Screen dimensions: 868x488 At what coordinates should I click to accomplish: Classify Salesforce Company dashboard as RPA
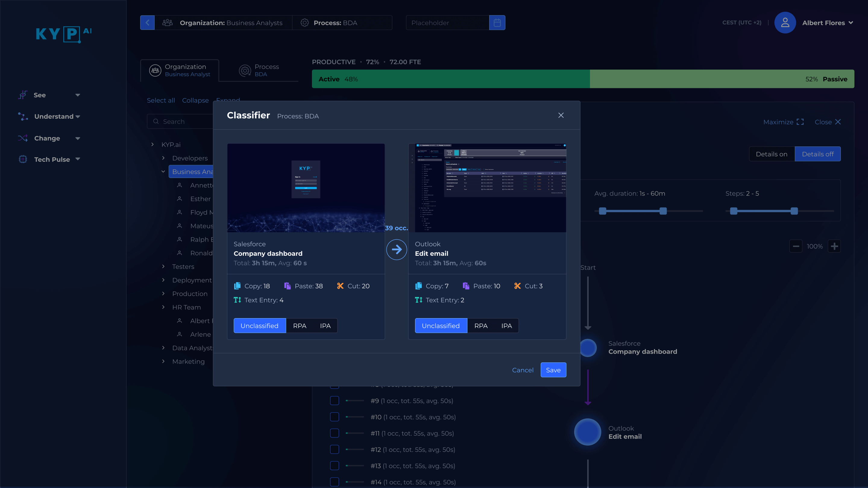(299, 326)
